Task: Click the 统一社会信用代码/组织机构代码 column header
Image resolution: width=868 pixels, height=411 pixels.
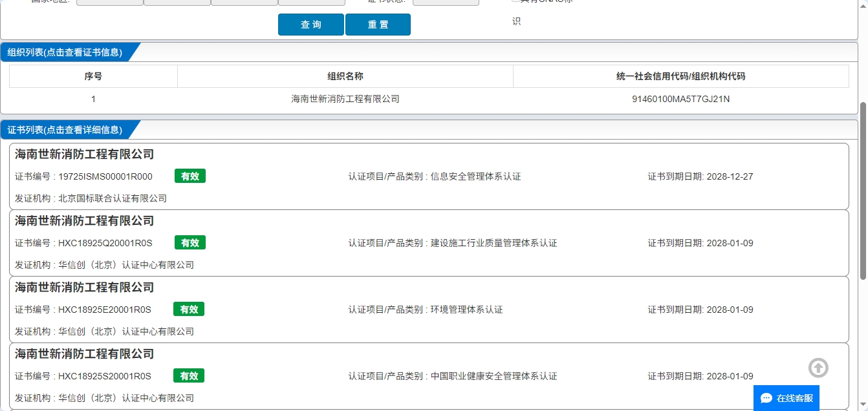Action: click(x=681, y=76)
